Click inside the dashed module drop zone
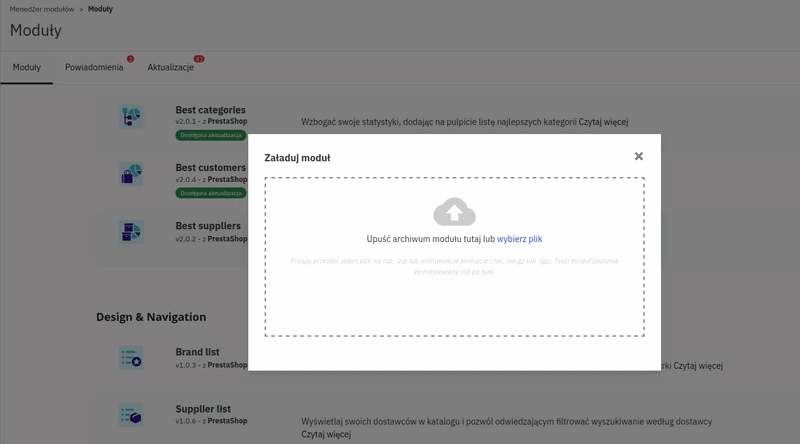800x444 pixels. [454, 300]
